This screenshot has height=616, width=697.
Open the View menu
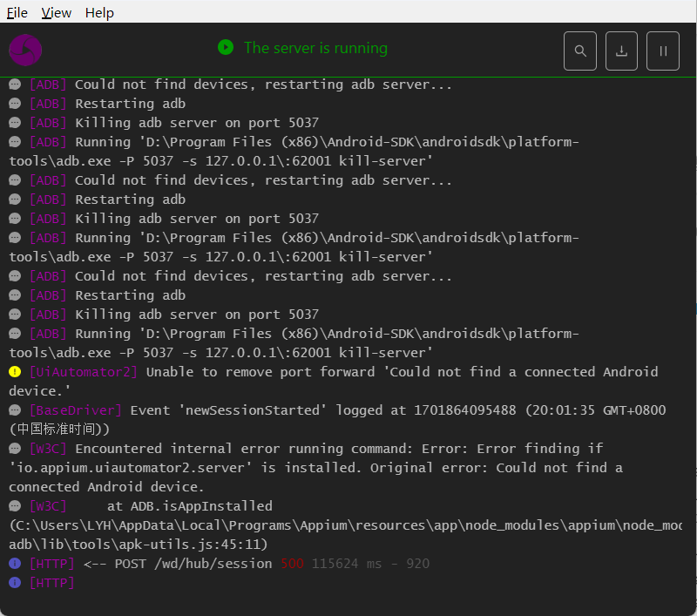pos(56,12)
